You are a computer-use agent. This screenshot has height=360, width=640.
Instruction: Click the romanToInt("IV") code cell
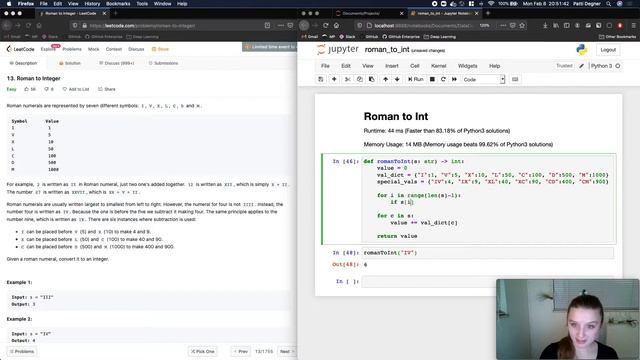pos(488,253)
